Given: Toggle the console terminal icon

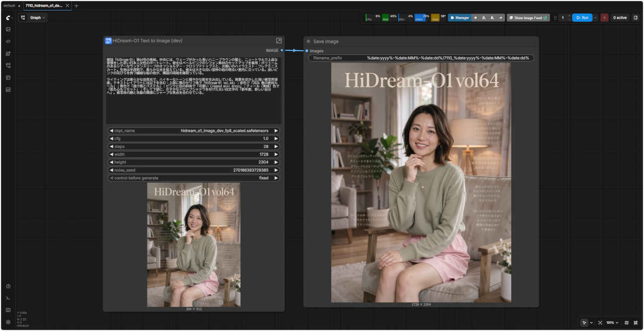Looking at the screenshot, I should tap(8, 298).
